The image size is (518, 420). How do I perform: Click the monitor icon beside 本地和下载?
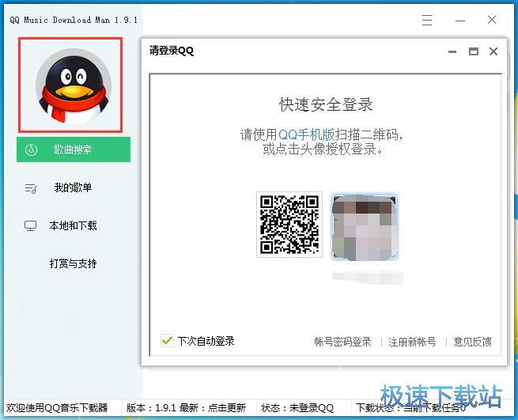[30, 226]
